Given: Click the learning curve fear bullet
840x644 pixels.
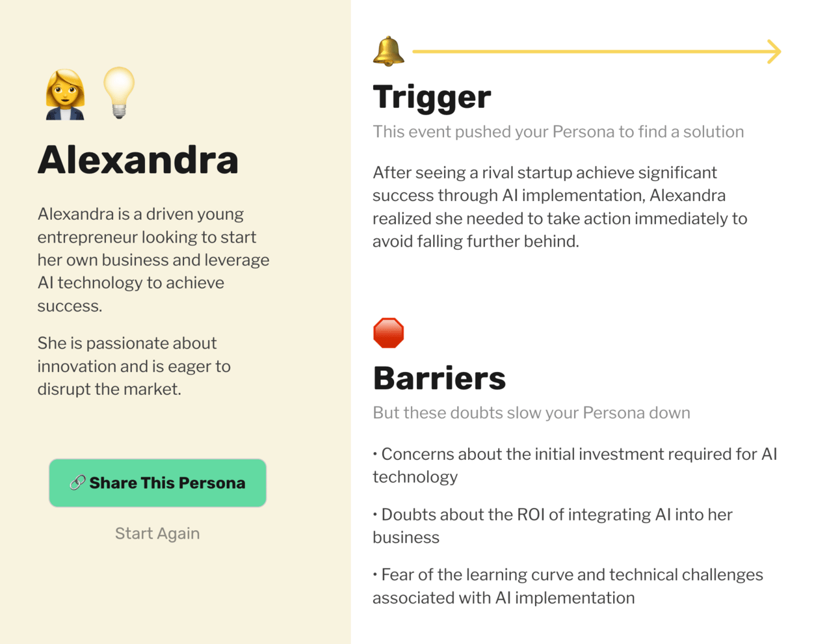Looking at the screenshot, I should coord(568,586).
